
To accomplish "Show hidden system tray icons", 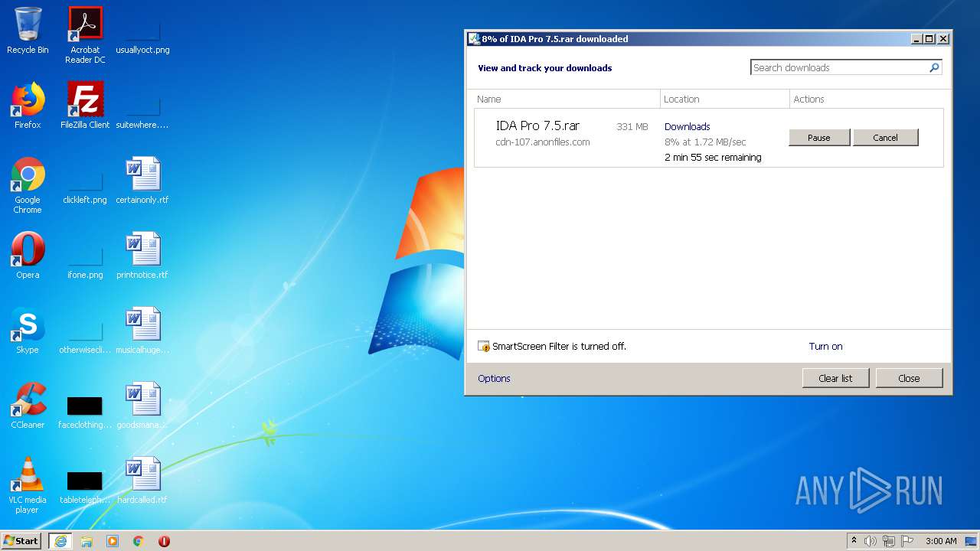I will 854,541.
